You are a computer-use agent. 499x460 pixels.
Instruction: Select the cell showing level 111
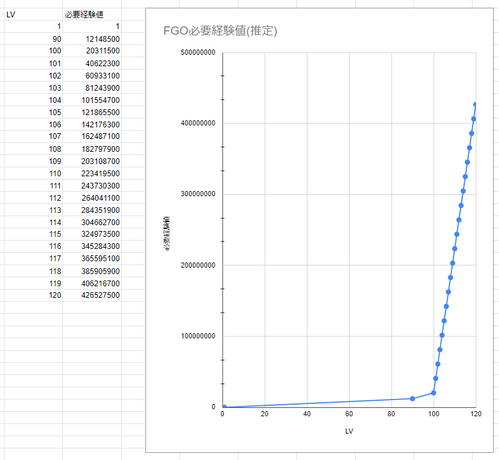33,186
